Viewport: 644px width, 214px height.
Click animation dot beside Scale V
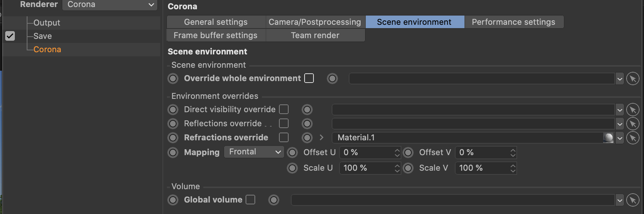coord(408,168)
